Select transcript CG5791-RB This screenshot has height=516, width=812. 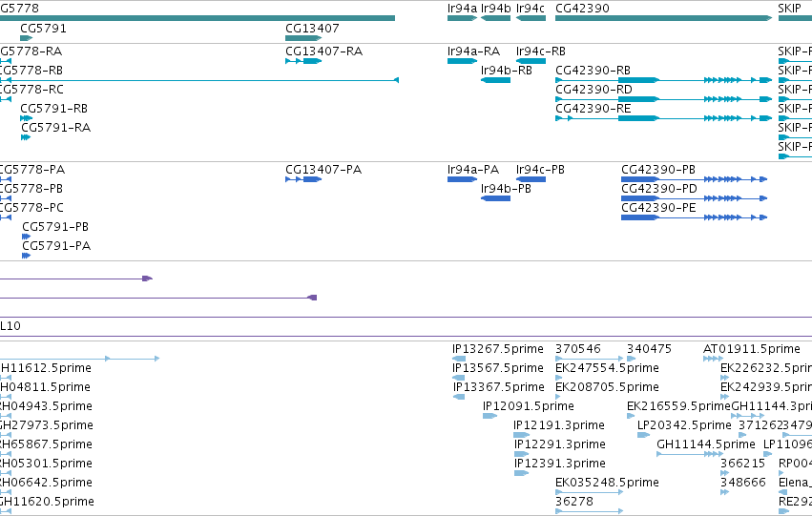pyautogui.click(x=53, y=109)
